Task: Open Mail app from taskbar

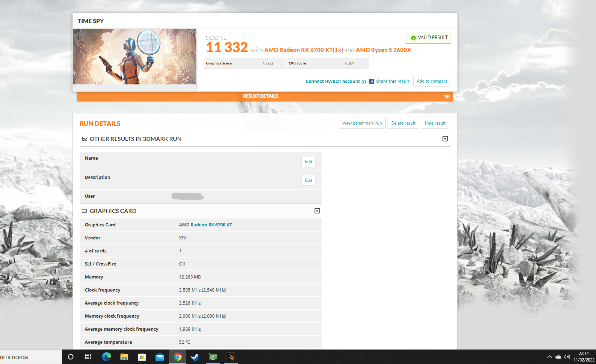Action: (x=160, y=357)
